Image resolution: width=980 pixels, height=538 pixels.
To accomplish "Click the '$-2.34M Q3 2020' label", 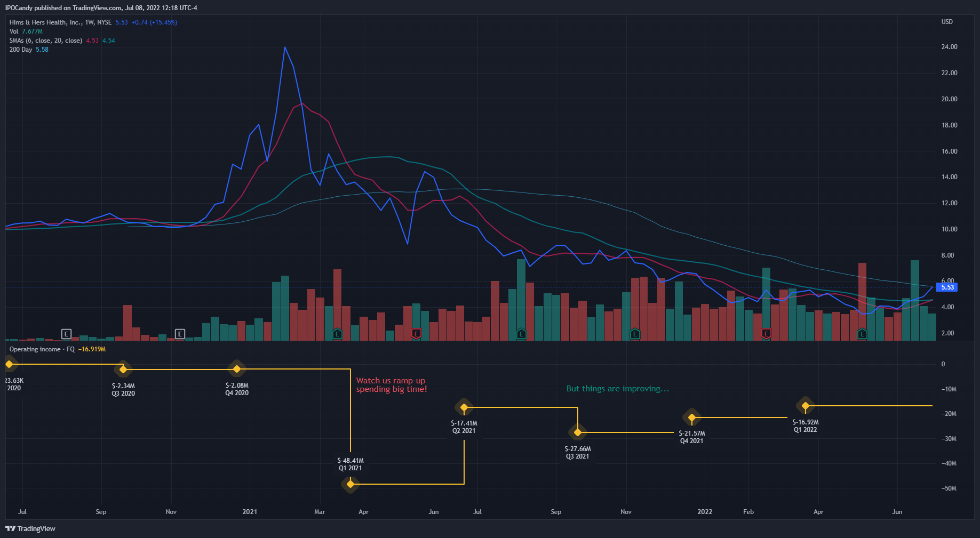I will (x=123, y=390).
